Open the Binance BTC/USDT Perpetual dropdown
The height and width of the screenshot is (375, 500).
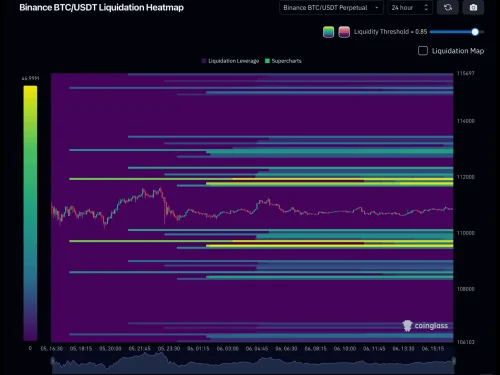(x=331, y=7)
